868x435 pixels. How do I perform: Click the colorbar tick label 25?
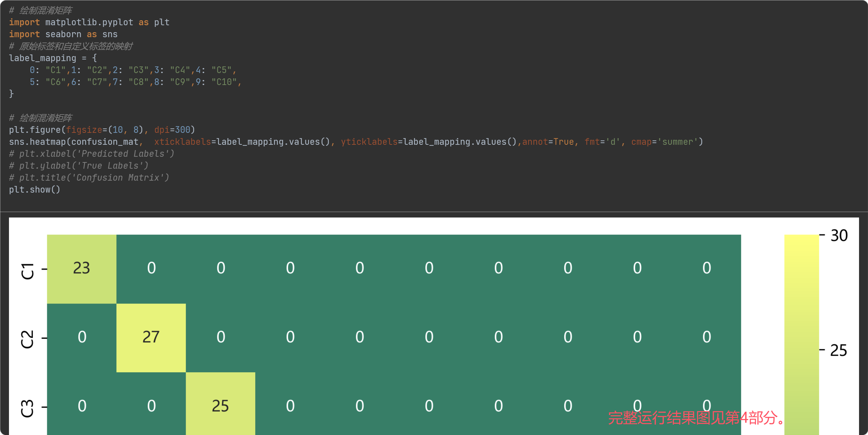pos(838,351)
